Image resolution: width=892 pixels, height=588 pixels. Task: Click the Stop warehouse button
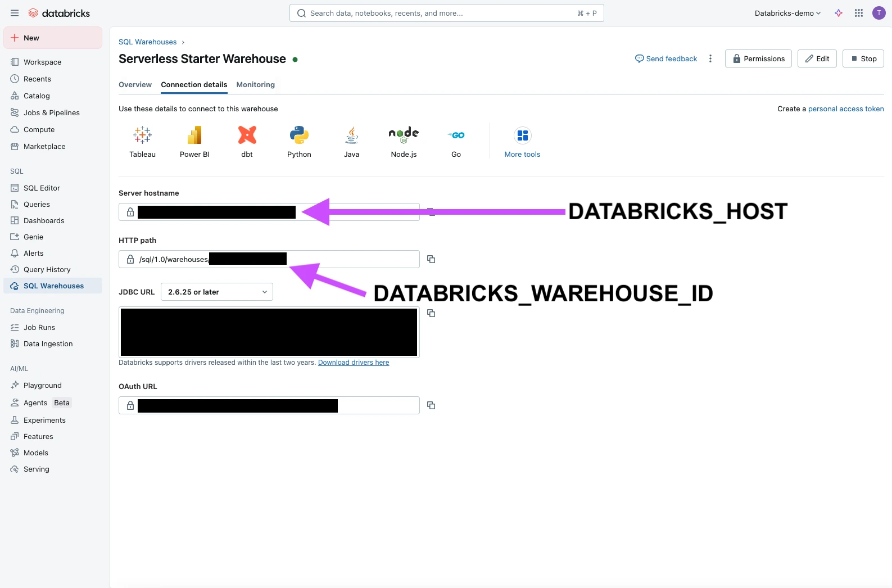pos(863,58)
